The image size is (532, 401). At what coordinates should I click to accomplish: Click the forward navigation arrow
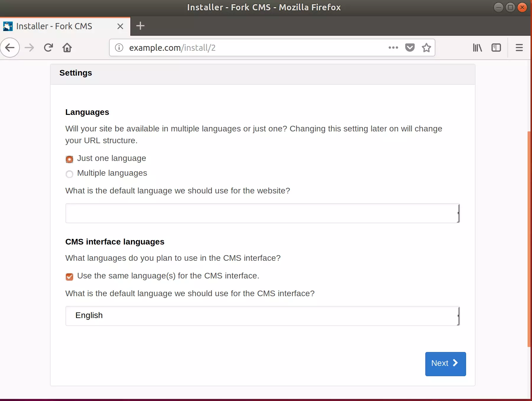pyautogui.click(x=29, y=48)
